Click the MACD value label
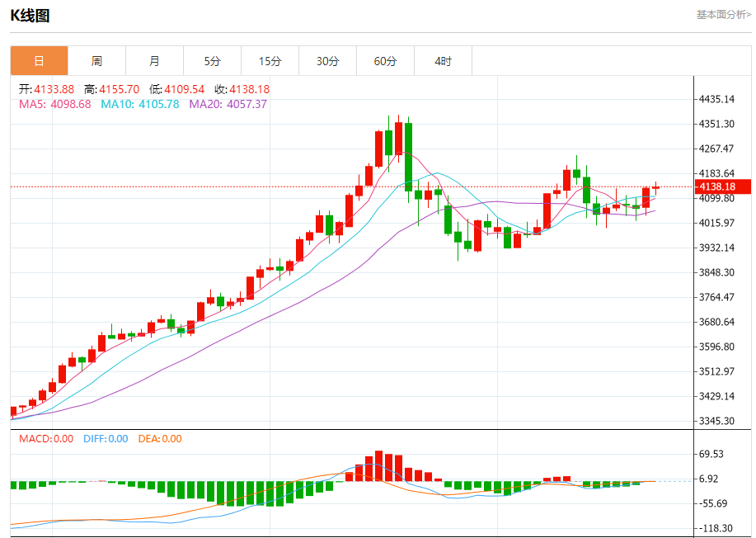Image resolution: width=756 pixels, height=538 pixels. tap(46, 439)
